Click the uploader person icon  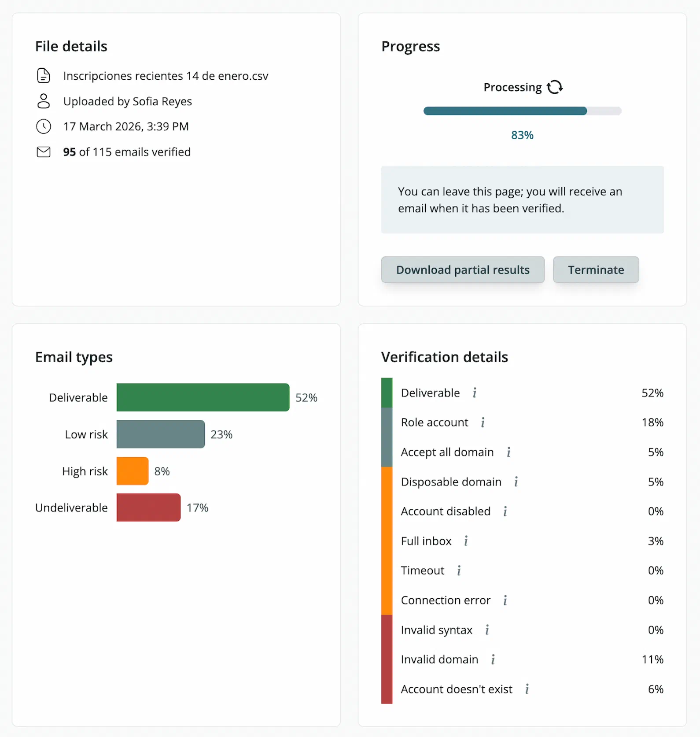[x=43, y=101]
